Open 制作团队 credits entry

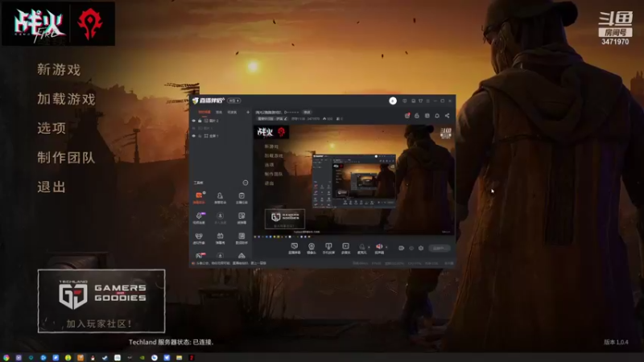pos(66,158)
